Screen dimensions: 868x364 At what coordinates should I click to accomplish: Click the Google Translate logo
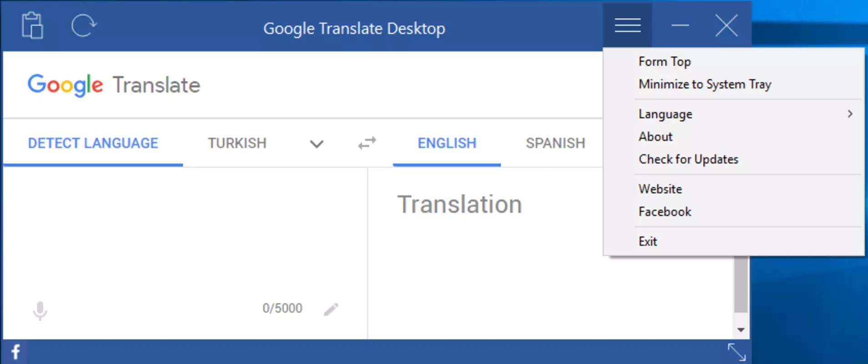114,85
